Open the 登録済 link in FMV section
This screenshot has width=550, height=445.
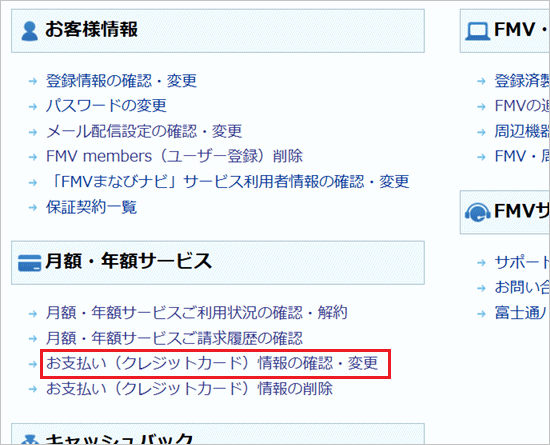pyautogui.click(x=522, y=81)
